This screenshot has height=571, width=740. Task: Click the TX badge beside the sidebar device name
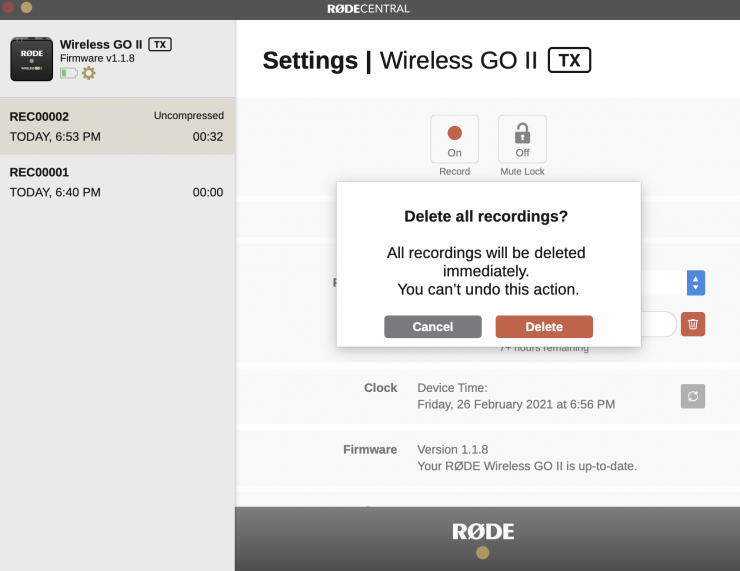coord(160,45)
